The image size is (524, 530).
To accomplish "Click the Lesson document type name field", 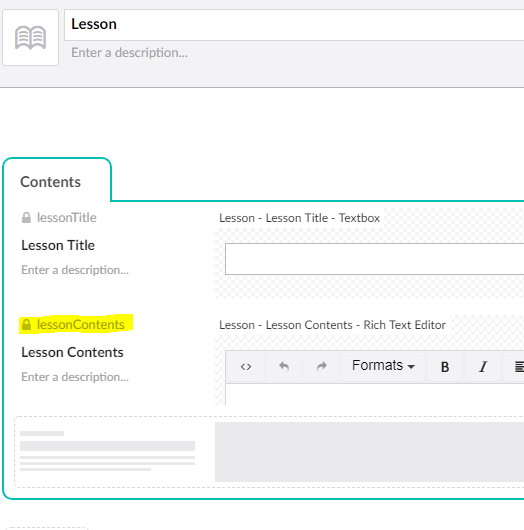I will point(294,25).
